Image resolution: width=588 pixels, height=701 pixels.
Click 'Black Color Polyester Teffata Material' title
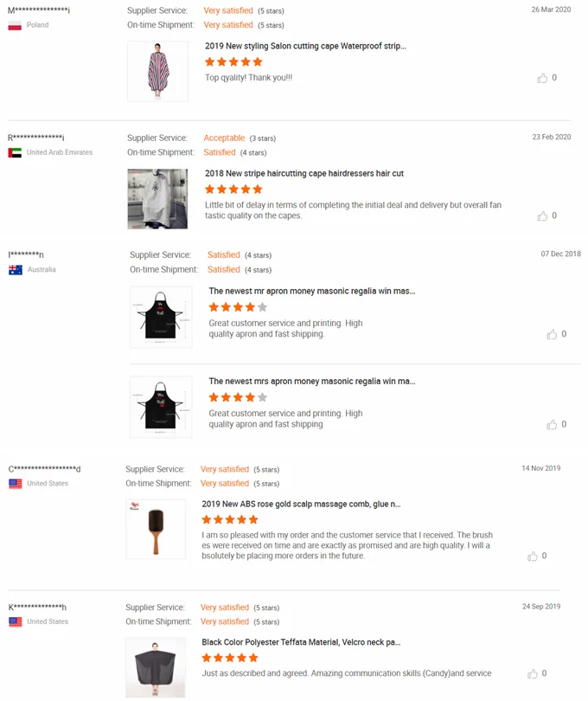[301, 642]
